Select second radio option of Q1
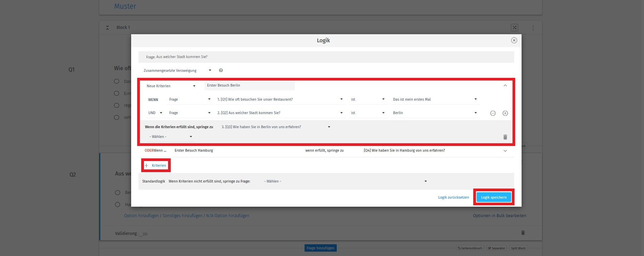 point(116,93)
